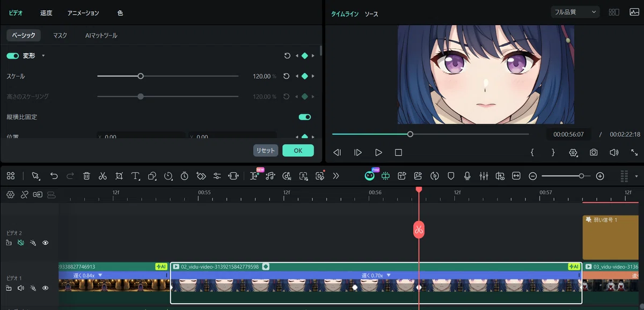Select the Crop tool
Image resolution: width=644 pixels, height=310 pixels.
[119, 175]
